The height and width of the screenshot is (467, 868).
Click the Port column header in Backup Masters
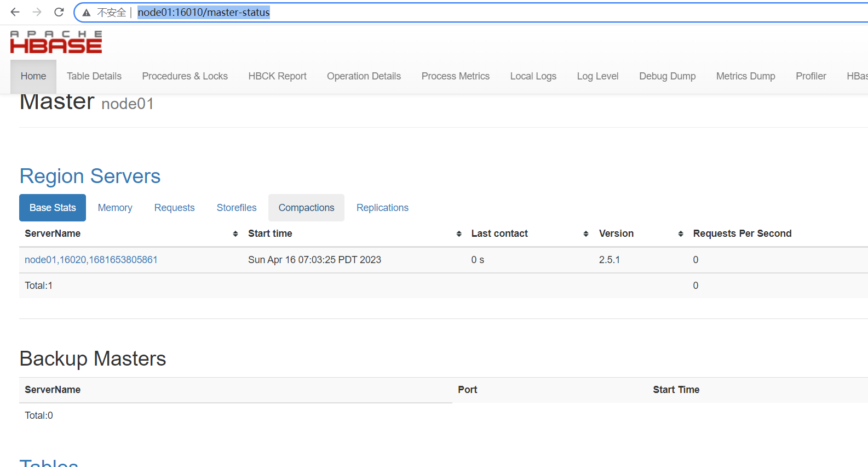[468, 390]
